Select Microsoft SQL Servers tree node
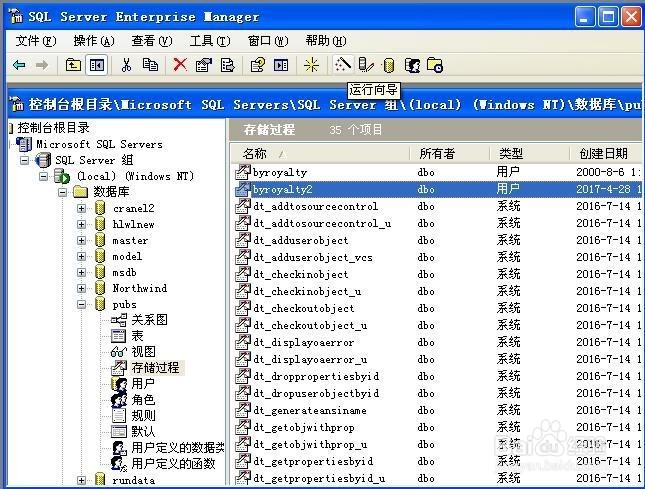 (99, 144)
